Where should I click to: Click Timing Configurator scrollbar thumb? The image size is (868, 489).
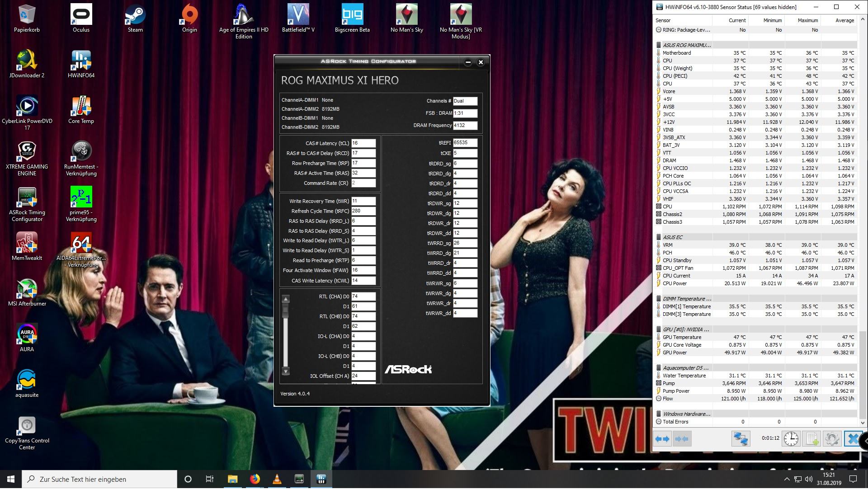[x=286, y=310]
